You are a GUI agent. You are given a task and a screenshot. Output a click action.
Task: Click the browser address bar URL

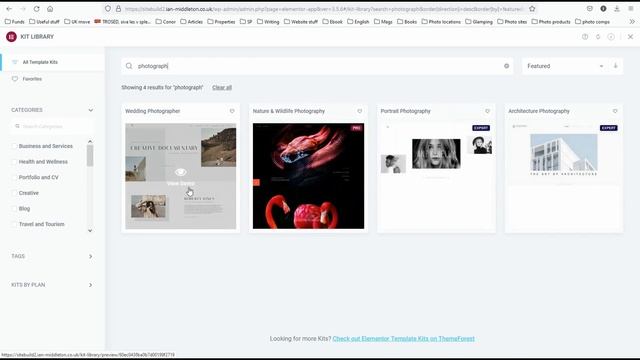click(x=323, y=9)
